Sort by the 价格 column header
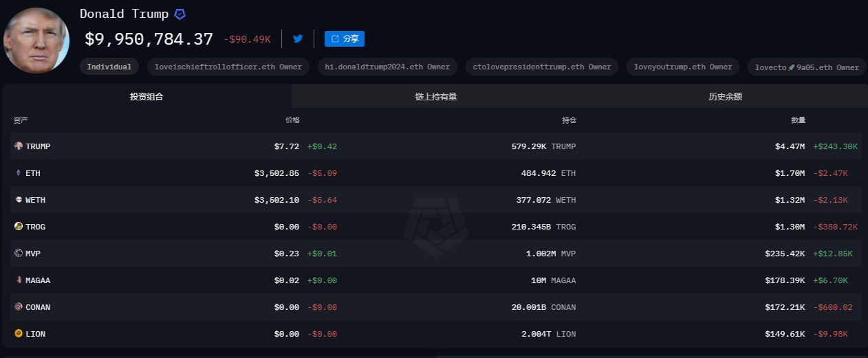This screenshot has height=358, width=868. tap(292, 120)
